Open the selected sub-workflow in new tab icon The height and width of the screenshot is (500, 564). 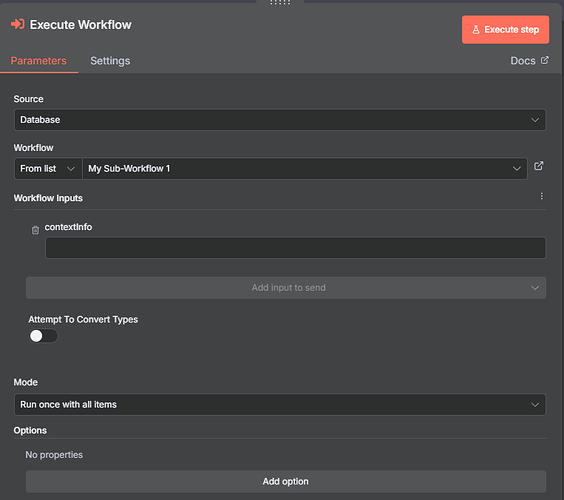point(538,166)
